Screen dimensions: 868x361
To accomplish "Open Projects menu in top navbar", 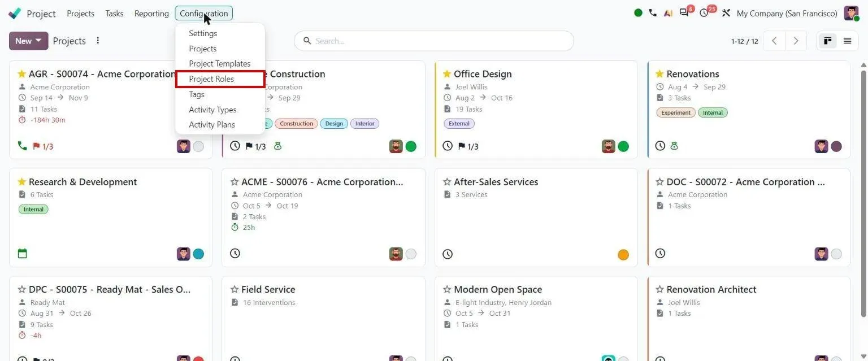I will tap(80, 13).
